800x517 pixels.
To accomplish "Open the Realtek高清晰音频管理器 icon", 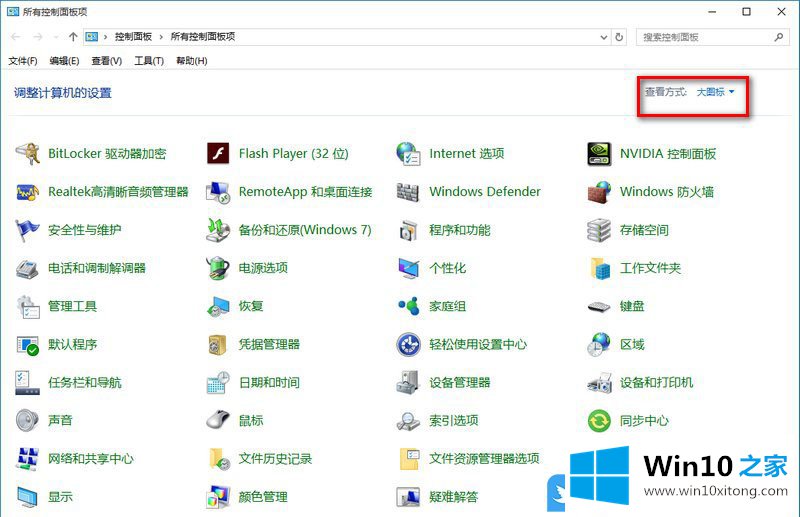I will click(x=28, y=192).
